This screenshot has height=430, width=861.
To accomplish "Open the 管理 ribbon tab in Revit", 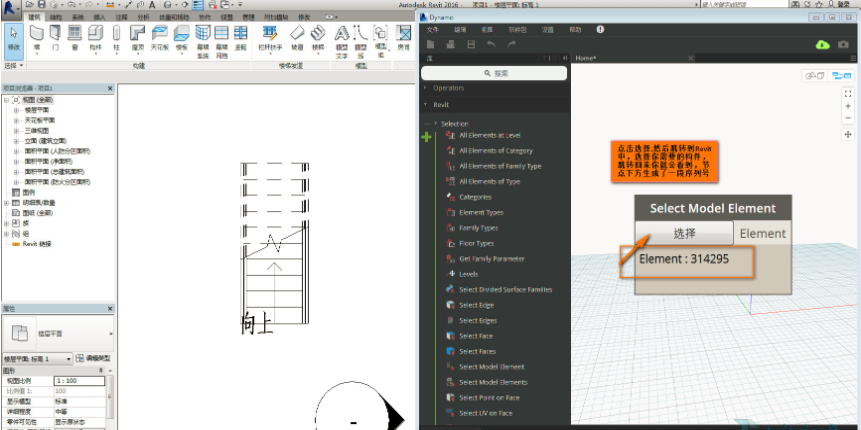I will point(248,18).
